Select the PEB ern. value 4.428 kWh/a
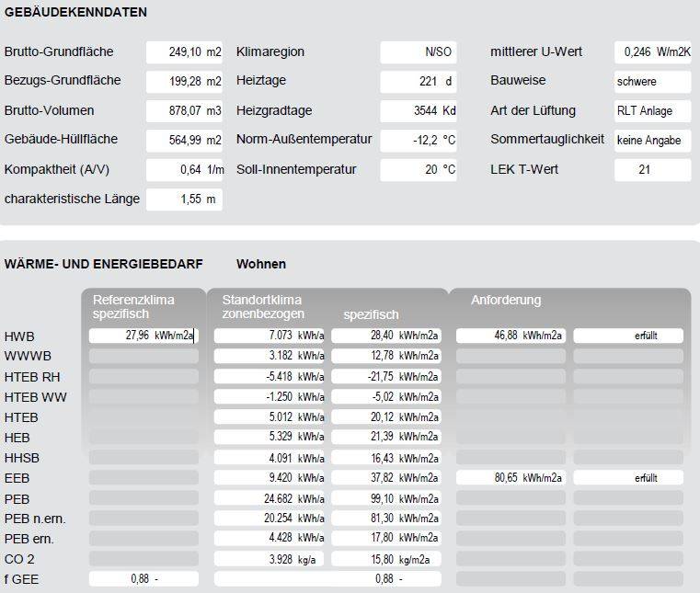 pos(270,538)
